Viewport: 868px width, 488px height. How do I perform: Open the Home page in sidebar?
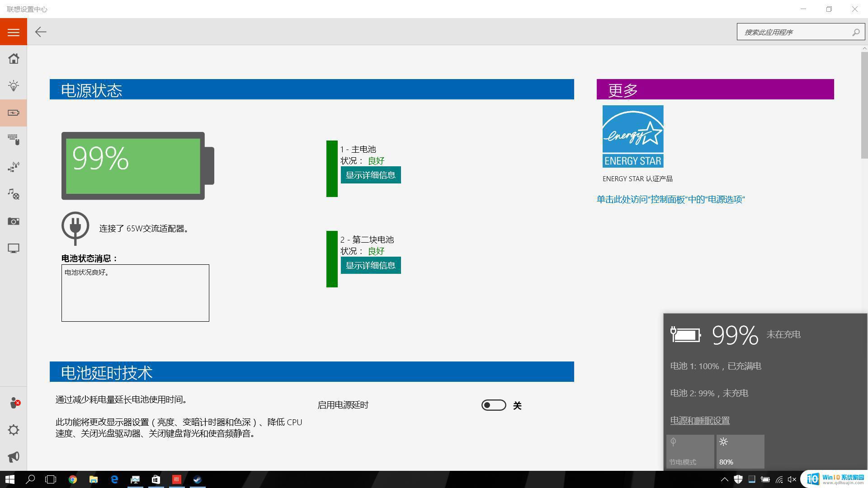pos(14,59)
